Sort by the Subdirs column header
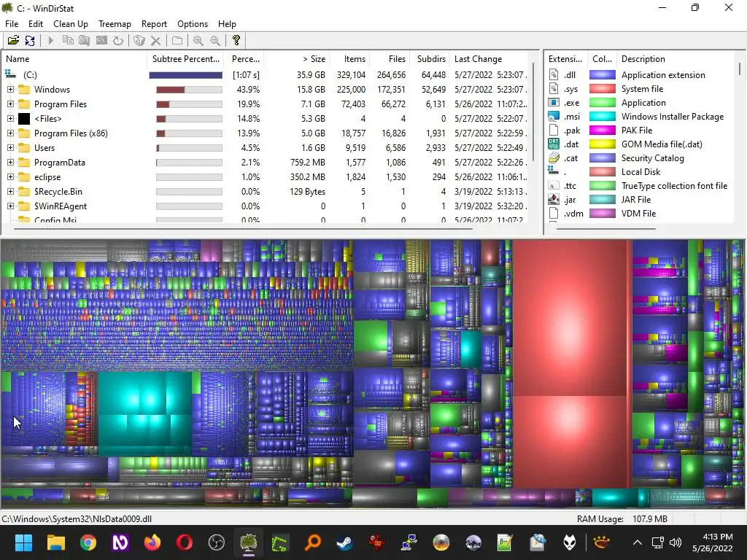This screenshot has height=560, width=747. tap(429, 59)
